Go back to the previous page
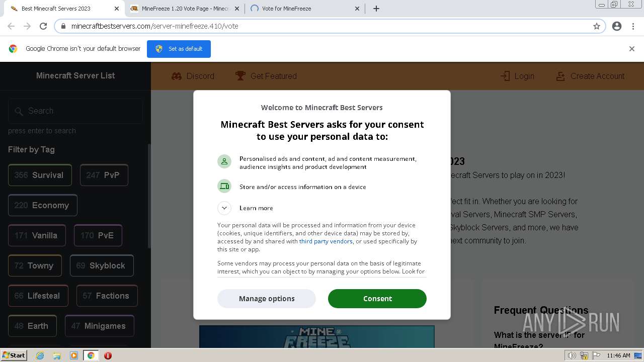Screen dimensions: 644x362 11,26
